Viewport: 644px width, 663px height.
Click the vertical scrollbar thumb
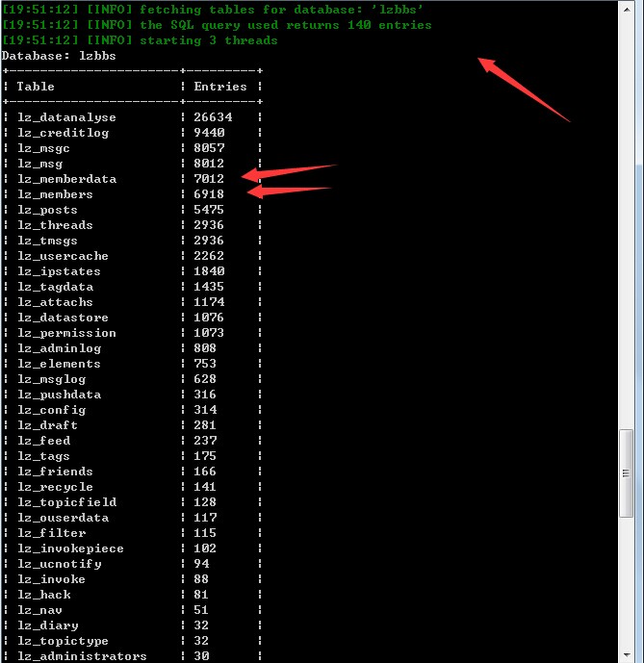(x=627, y=473)
